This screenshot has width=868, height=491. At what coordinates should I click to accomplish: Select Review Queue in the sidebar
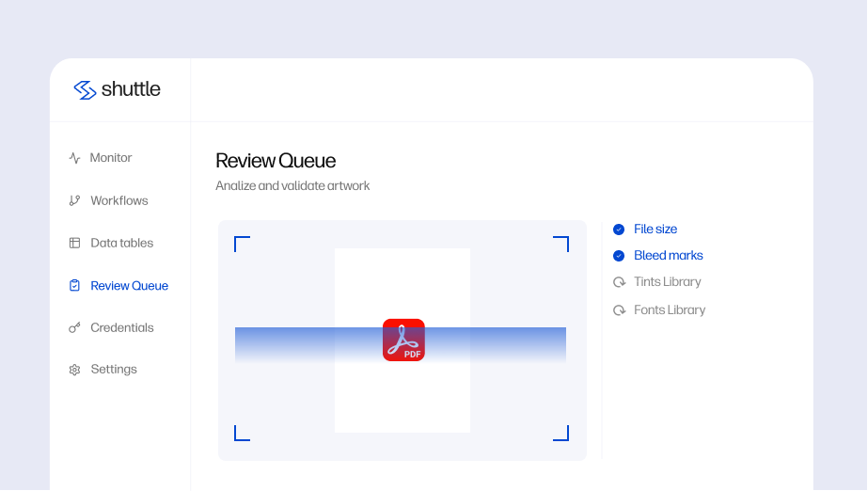tap(130, 286)
